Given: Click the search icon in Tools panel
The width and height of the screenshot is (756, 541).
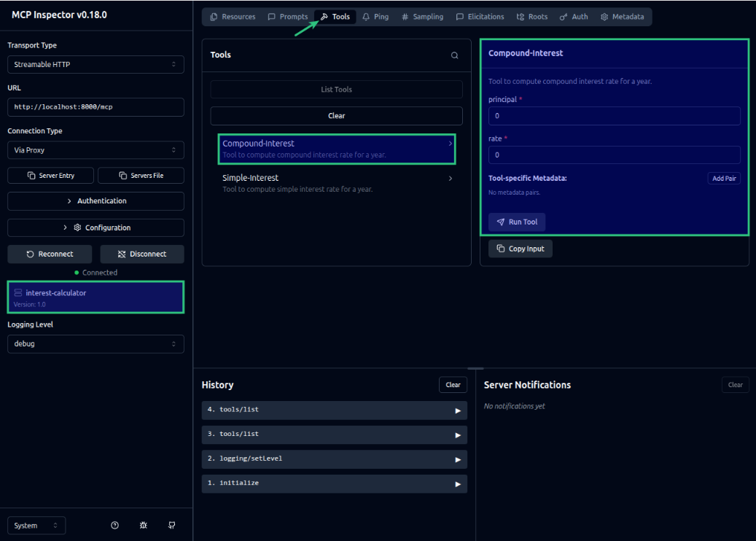Looking at the screenshot, I should coord(454,55).
